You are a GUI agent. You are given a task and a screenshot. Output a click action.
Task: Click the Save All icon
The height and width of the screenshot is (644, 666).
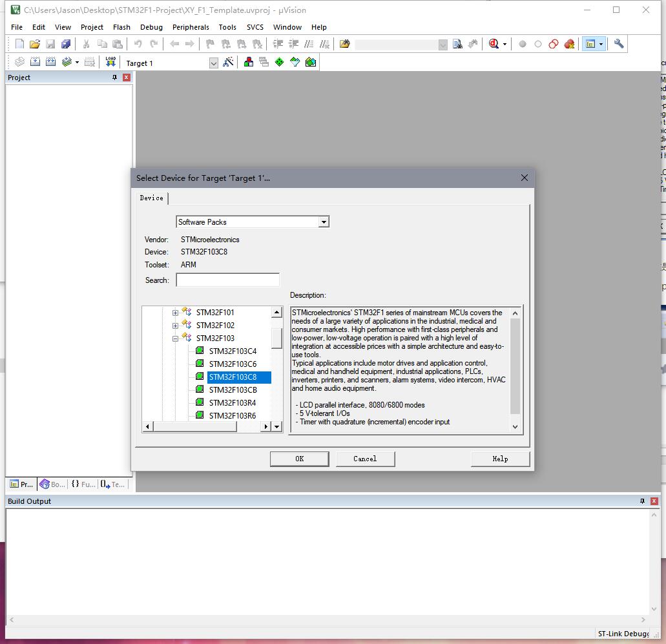pos(66,44)
